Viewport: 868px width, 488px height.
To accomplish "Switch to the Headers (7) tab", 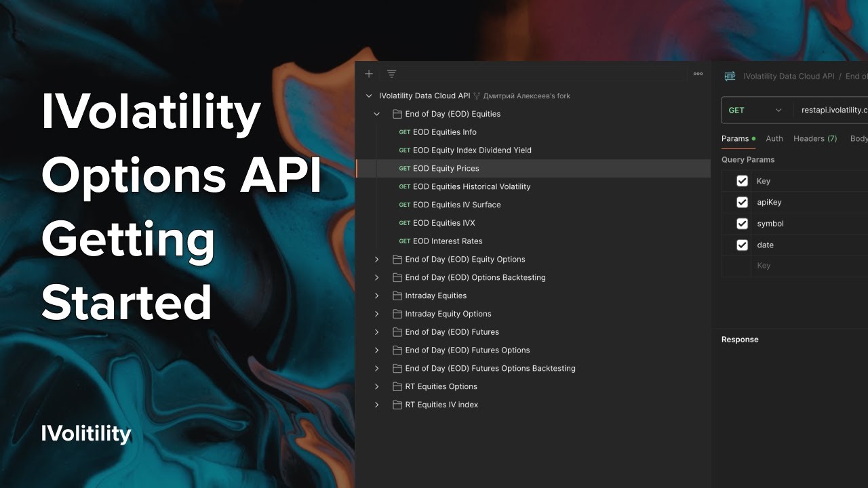I will 815,138.
